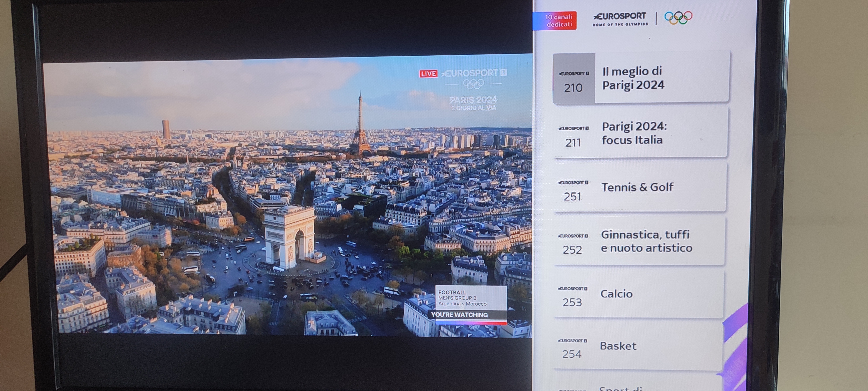This screenshot has height=391, width=868.
Task: Click the Olympic rings under the video watermark
Action: click(473, 84)
